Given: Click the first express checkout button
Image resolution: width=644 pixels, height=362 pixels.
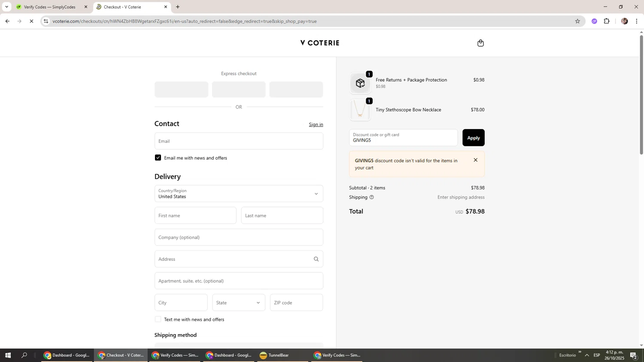Looking at the screenshot, I should pyautogui.click(x=181, y=90).
